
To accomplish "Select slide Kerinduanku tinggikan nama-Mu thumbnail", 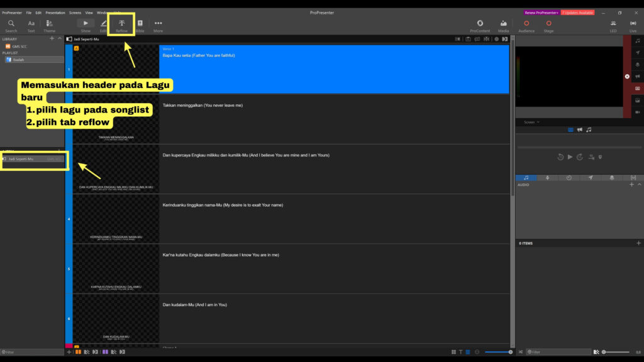I will (x=116, y=219).
